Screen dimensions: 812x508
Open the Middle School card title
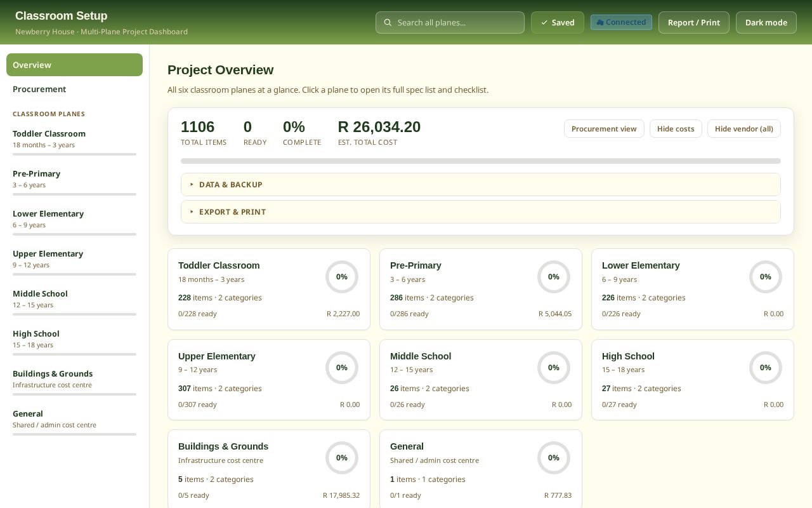coord(421,356)
